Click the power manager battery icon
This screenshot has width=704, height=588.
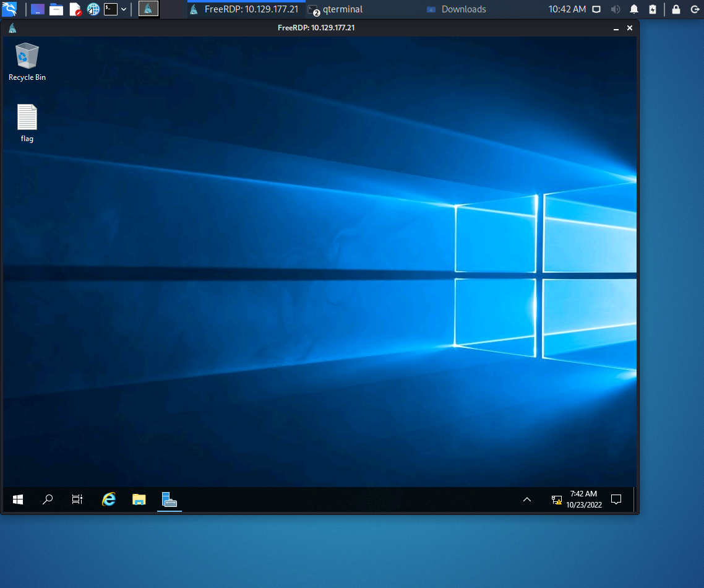[x=653, y=9]
